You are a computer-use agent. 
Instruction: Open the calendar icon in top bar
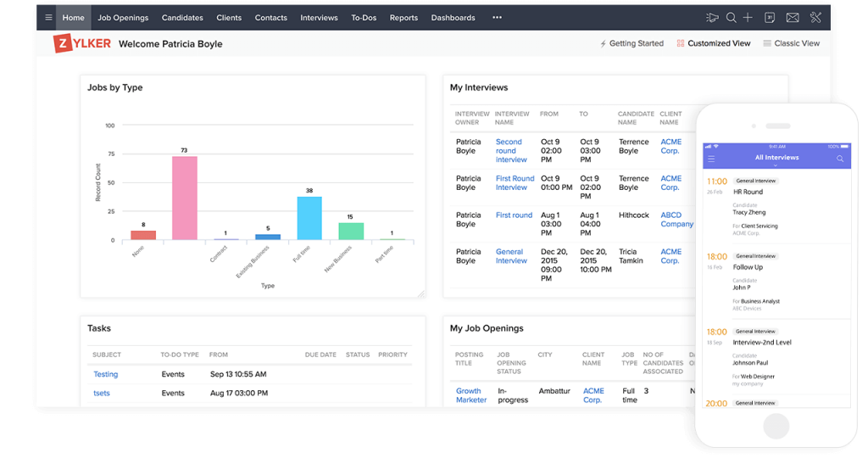click(x=770, y=18)
